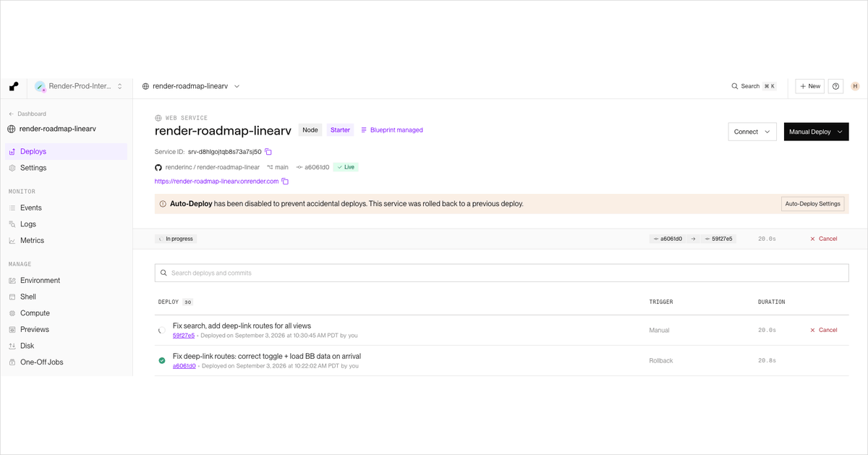This screenshot has height=455, width=868.
Task: Click the Deploys rocket icon
Action: click(12, 152)
